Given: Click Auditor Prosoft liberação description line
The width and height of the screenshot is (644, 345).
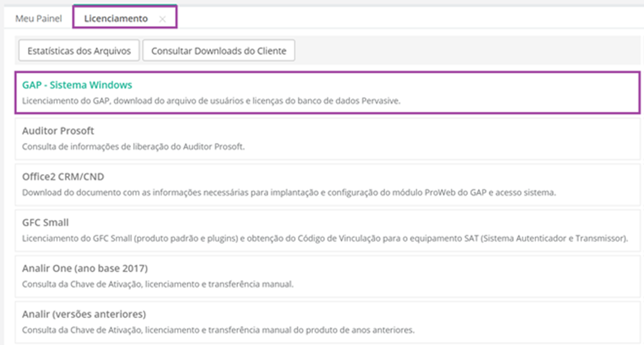Looking at the screenshot, I should 133,147.
